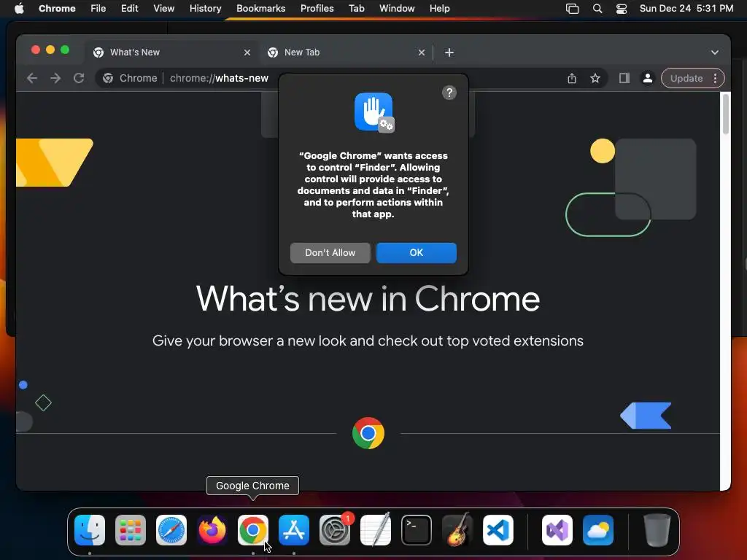Click the help question mark in dialog
The image size is (747, 560).
(449, 93)
